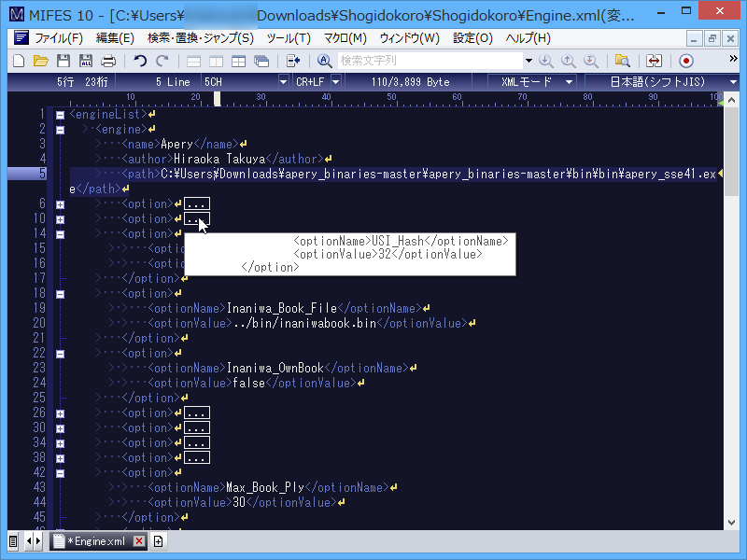Screen dimensions: 747x560
Task: Open the 5CH dropdown arrow in the status bar
Action: coord(283,81)
